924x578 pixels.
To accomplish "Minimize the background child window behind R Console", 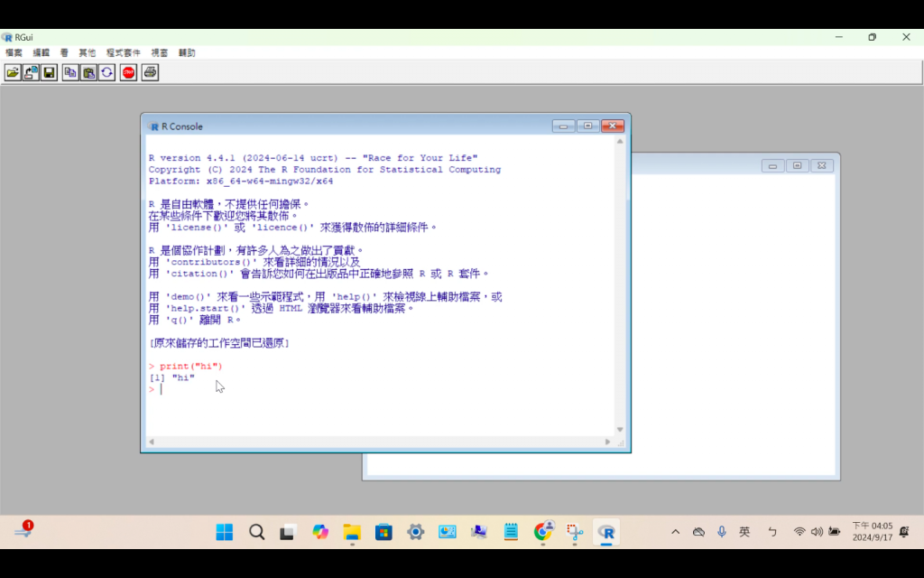I will 772,166.
